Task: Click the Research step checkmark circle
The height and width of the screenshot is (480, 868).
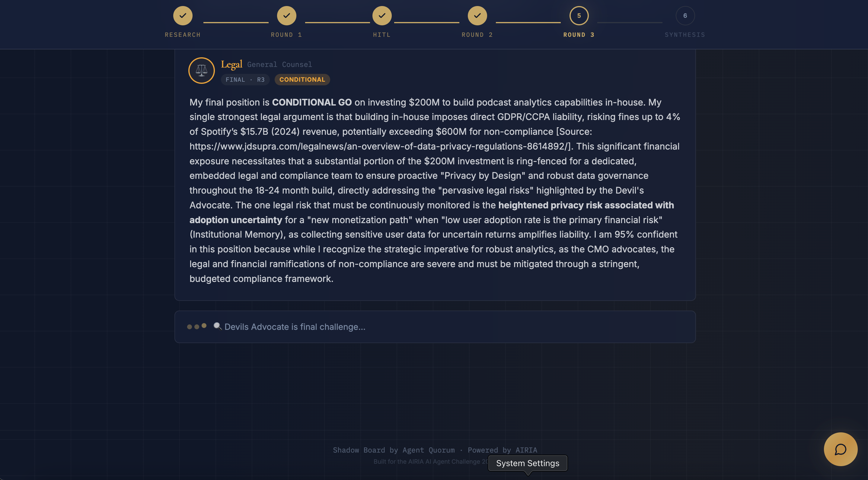Action: [x=183, y=15]
